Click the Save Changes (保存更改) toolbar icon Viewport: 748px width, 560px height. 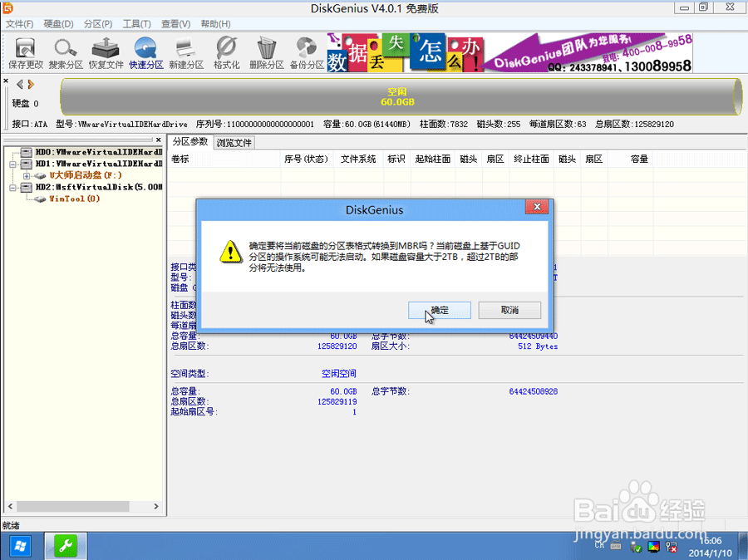point(26,53)
